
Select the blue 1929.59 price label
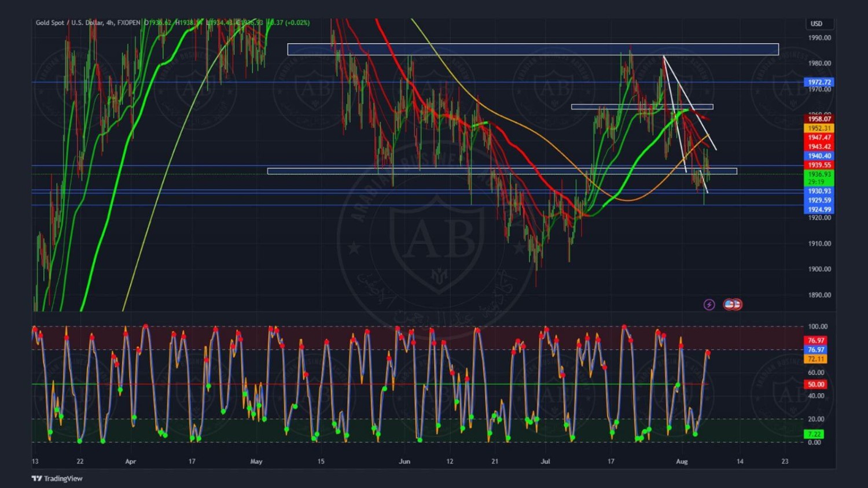819,201
